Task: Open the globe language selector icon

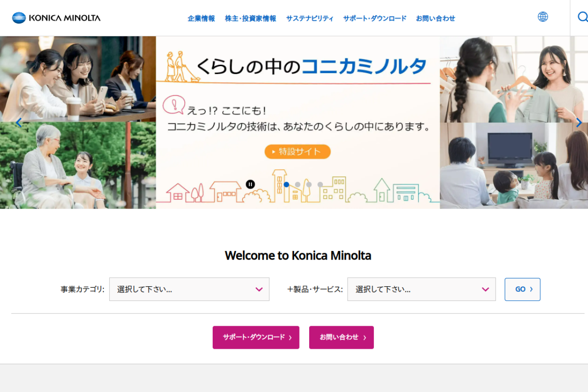Action: (543, 17)
